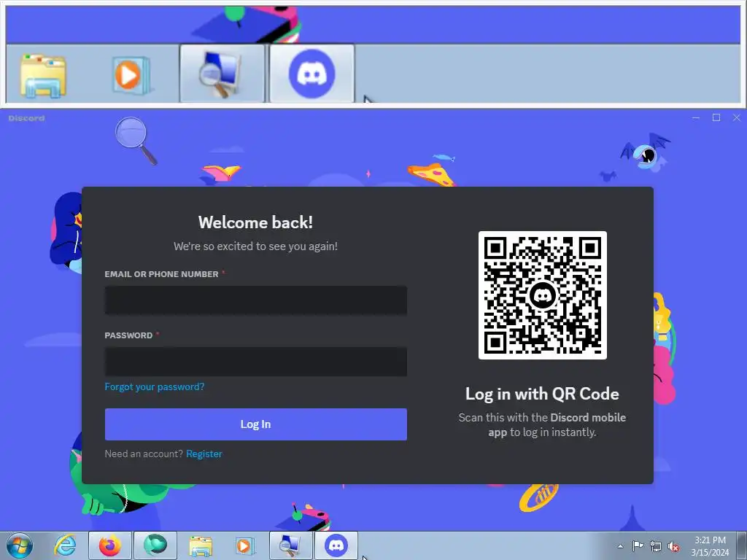Close the Discord window
Viewport: 747px width, 560px height.
[737, 117]
